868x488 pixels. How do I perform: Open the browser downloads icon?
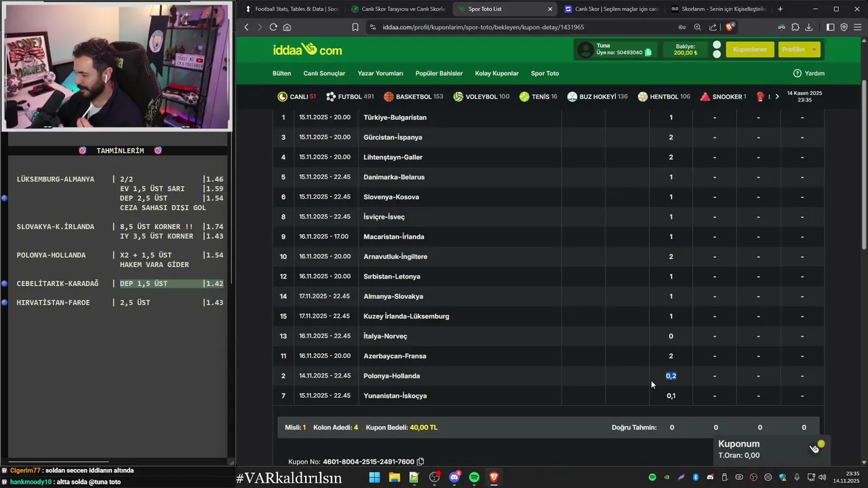809,27
